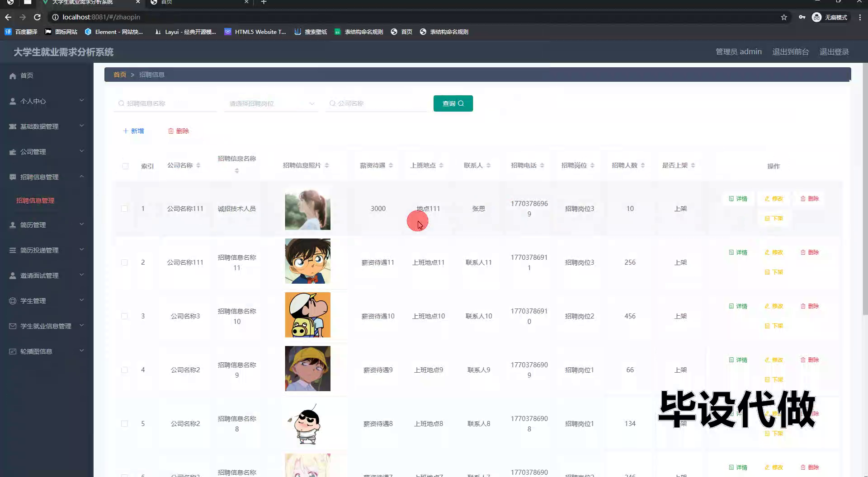Check the row 4 checkbox for 招聘信息名称9

point(124,370)
